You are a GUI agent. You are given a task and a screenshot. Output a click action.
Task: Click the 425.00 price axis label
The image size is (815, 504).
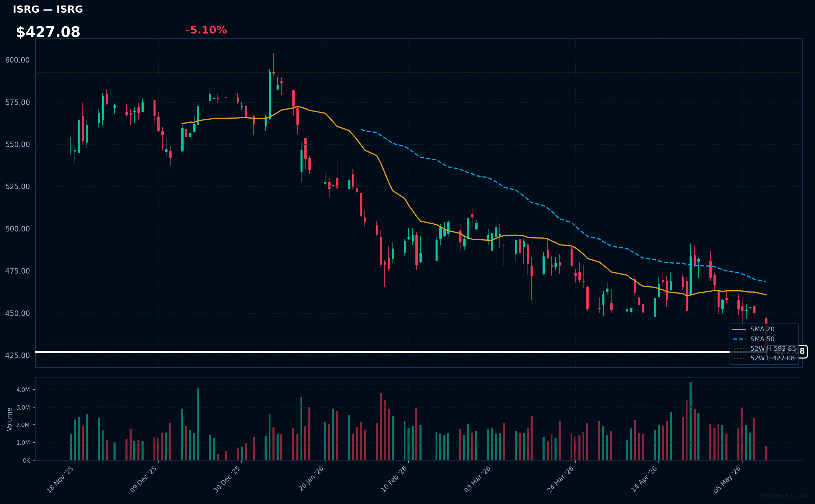click(x=17, y=355)
